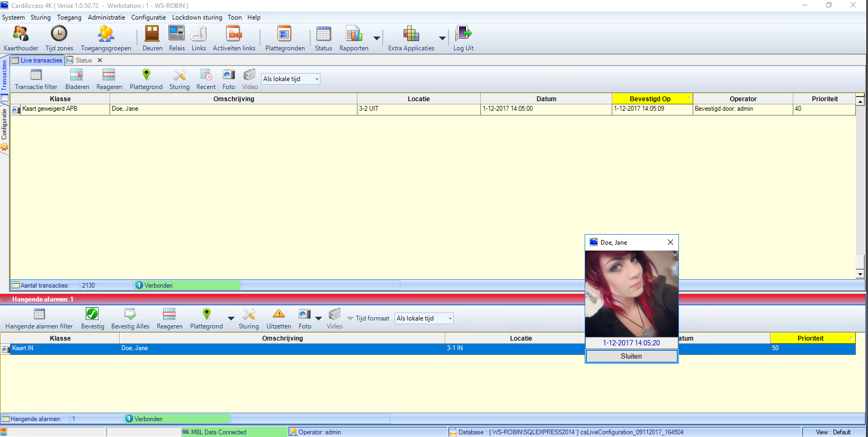Open the Relais icon
868x437 pixels.
(176, 34)
